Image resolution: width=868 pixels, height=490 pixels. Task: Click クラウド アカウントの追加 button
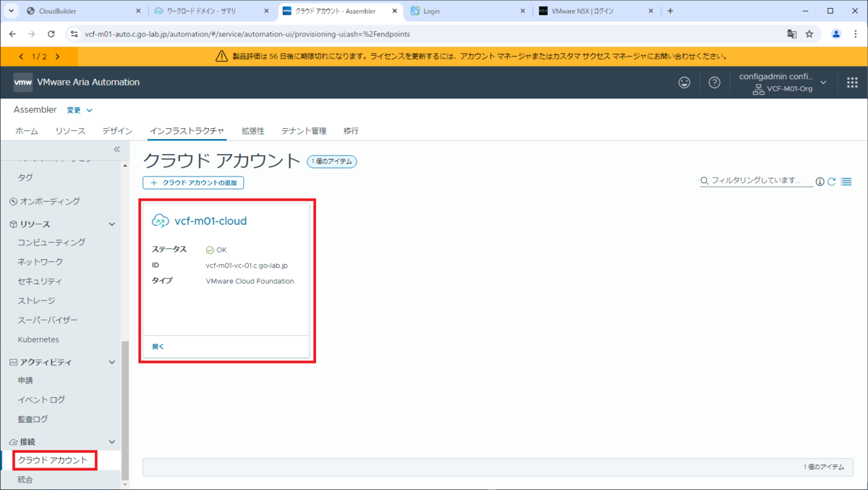(x=193, y=182)
